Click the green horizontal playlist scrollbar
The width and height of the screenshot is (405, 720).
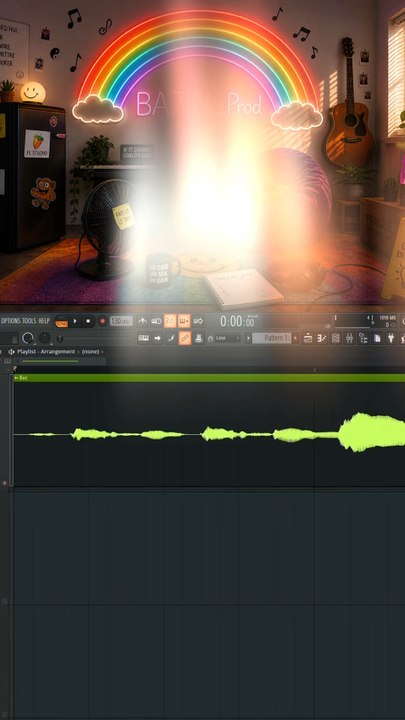(50, 361)
